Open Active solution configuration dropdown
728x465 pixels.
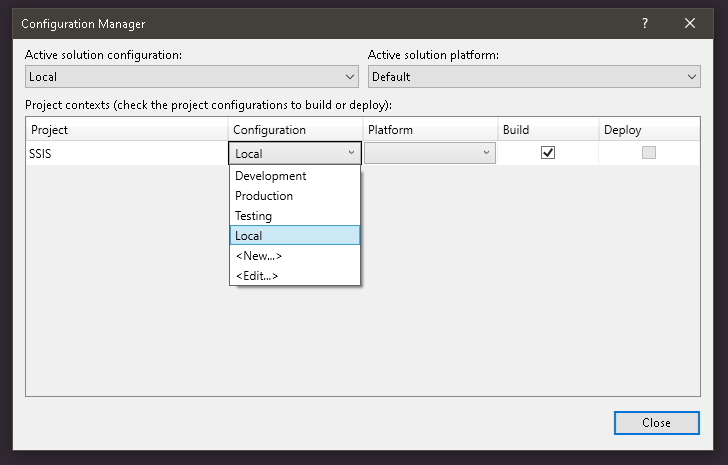(191, 77)
